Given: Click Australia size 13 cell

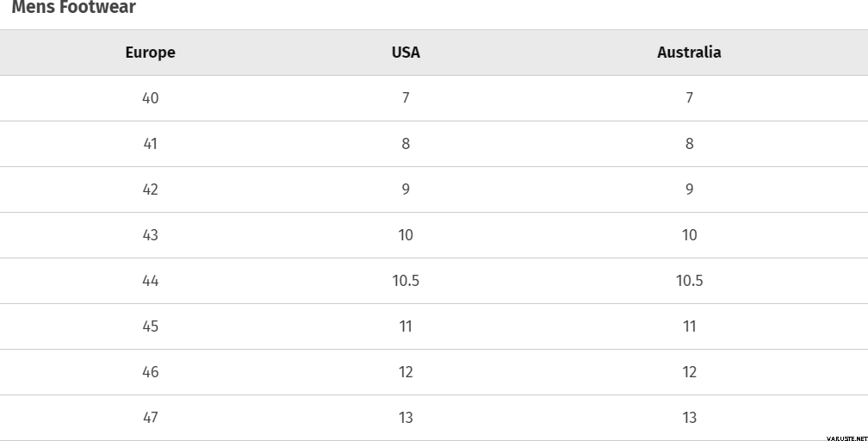Looking at the screenshot, I should (x=689, y=418).
